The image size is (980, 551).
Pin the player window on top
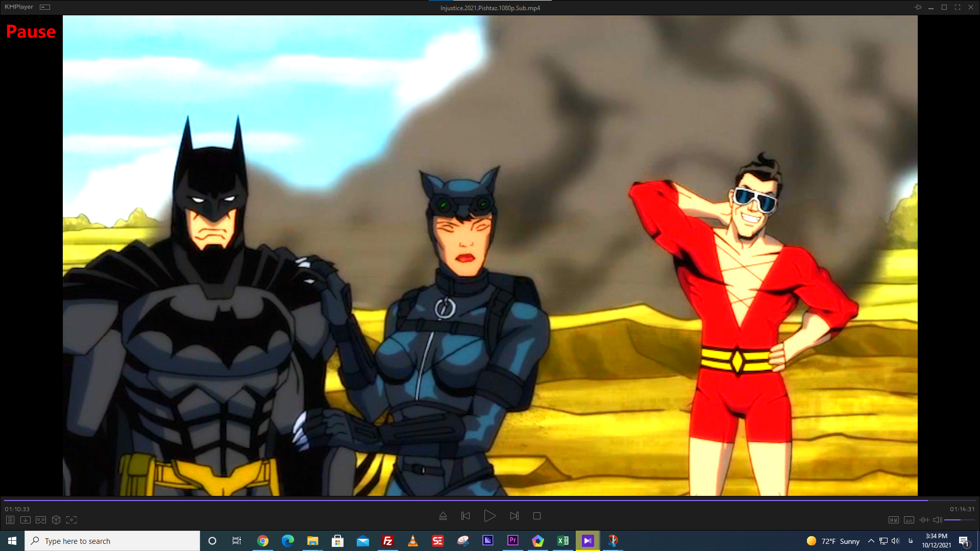pos(918,7)
